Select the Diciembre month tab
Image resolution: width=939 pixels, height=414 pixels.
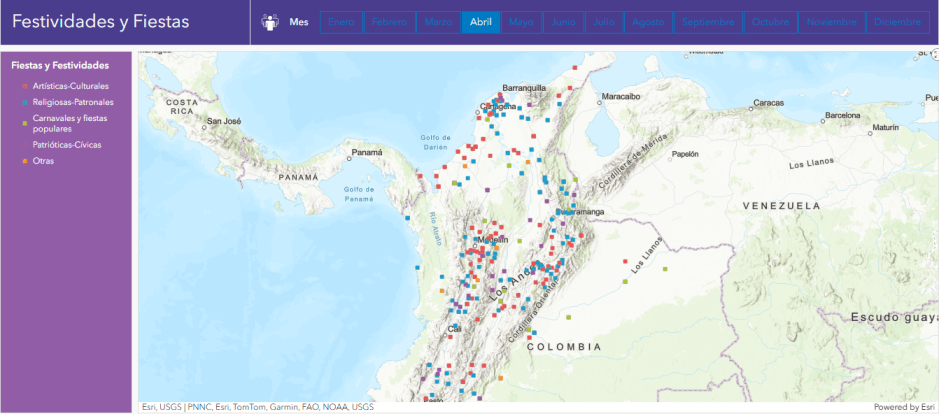tap(897, 22)
